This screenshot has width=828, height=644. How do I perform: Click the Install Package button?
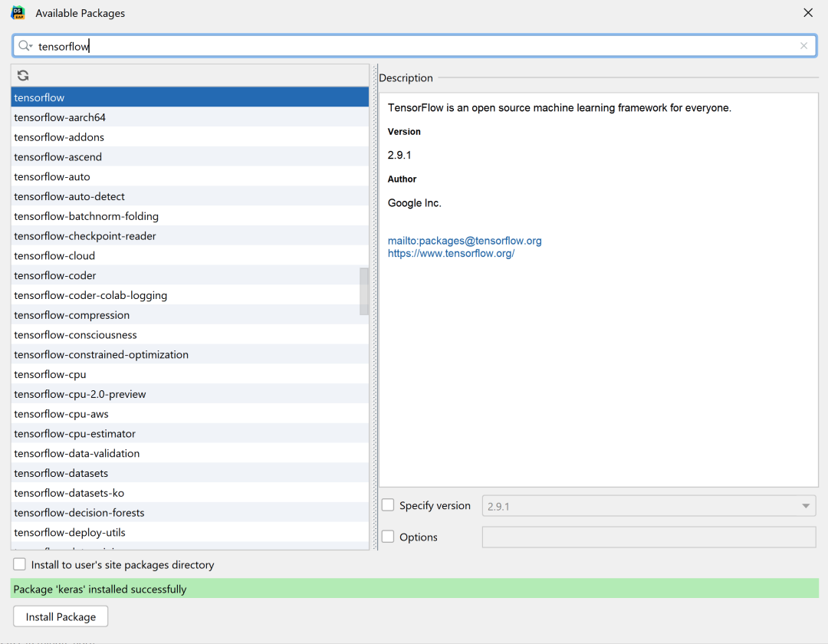point(61,616)
